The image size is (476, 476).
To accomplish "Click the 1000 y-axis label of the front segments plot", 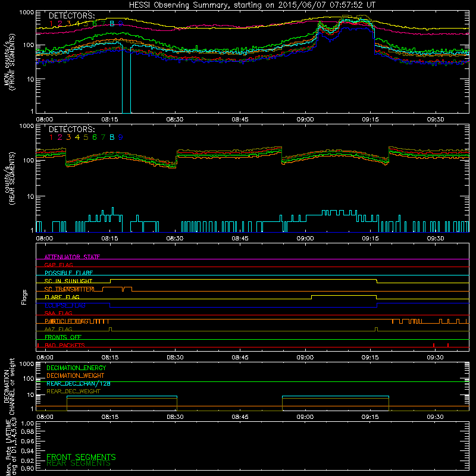I will (27, 12).
